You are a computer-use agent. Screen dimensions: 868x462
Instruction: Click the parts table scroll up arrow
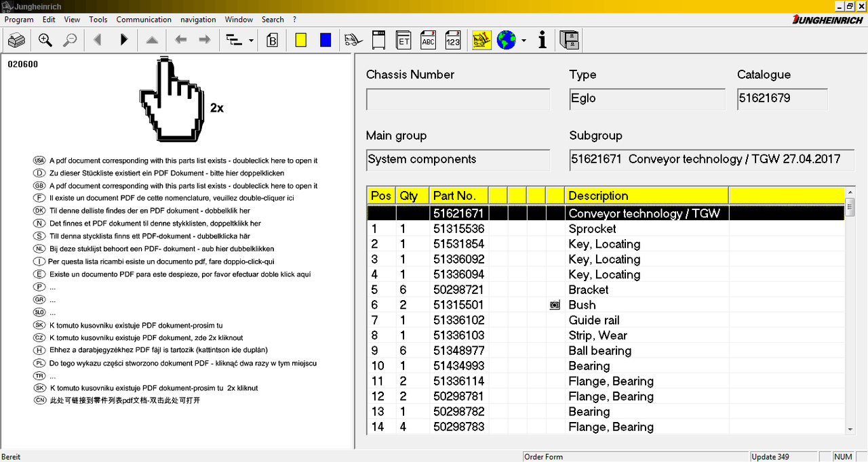850,192
